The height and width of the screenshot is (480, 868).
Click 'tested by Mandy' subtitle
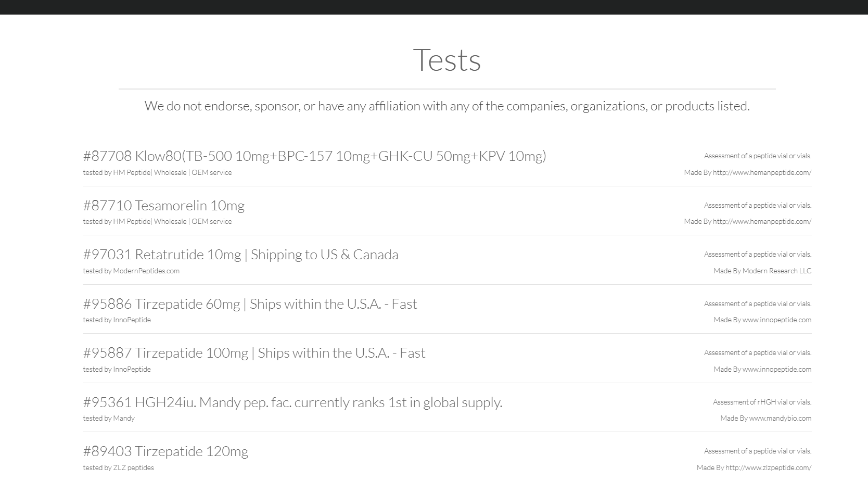[109, 418]
